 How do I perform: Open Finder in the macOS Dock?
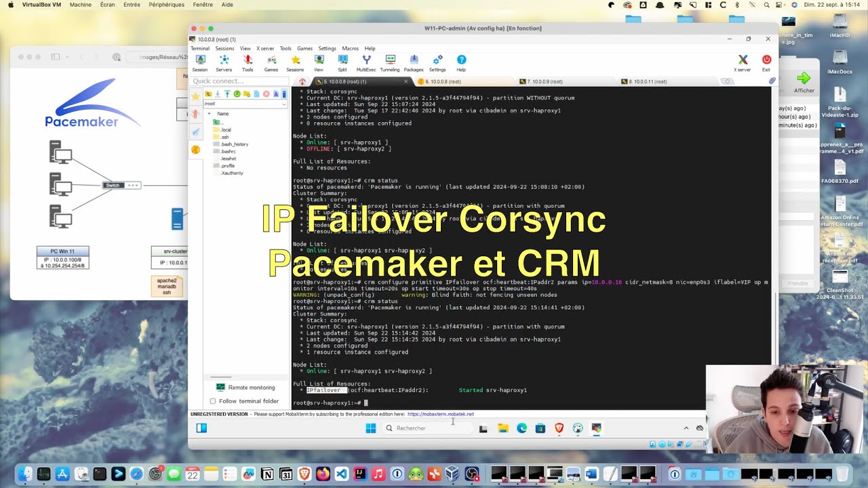click(x=25, y=474)
